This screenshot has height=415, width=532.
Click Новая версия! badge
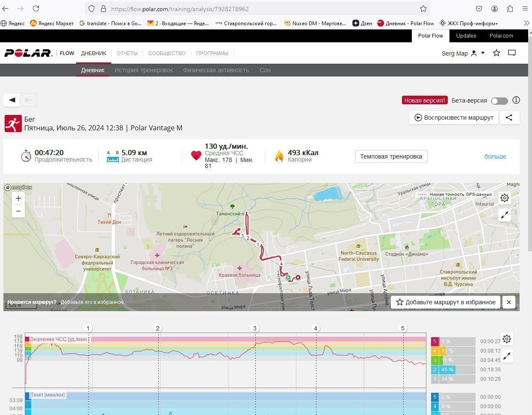(425, 100)
